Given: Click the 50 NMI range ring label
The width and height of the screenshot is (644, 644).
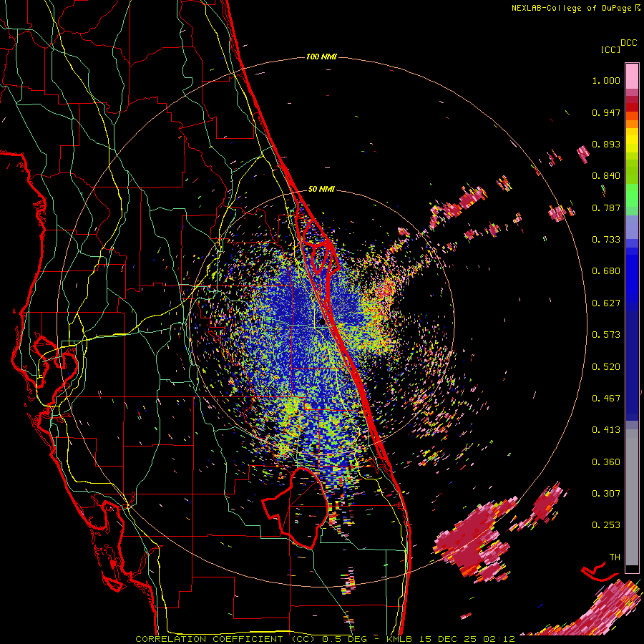Looking at the screenshot, I should pyautogui.click(x=321, y=190).
